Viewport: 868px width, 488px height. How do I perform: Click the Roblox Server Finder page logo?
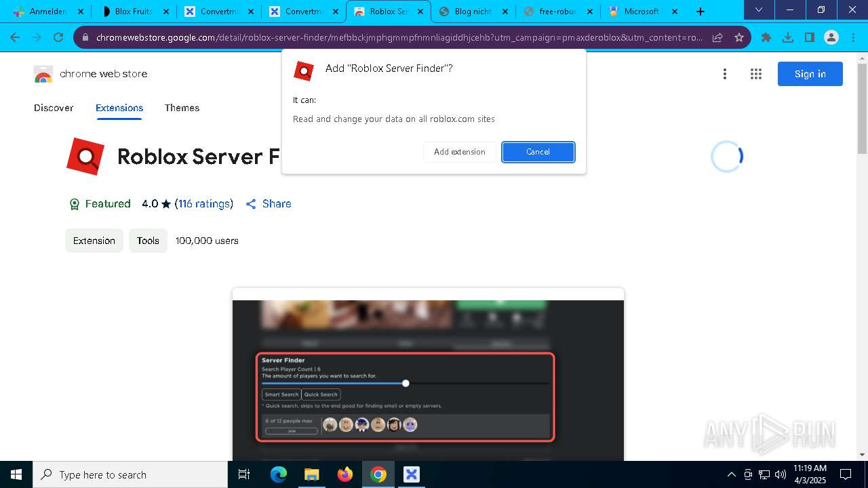coord(85,157)
